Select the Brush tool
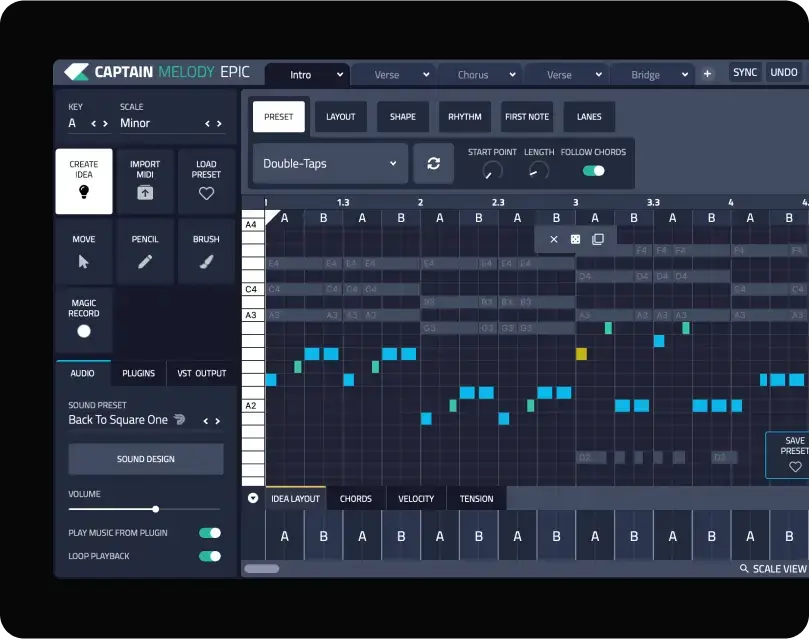 click(x=206, y=252)
